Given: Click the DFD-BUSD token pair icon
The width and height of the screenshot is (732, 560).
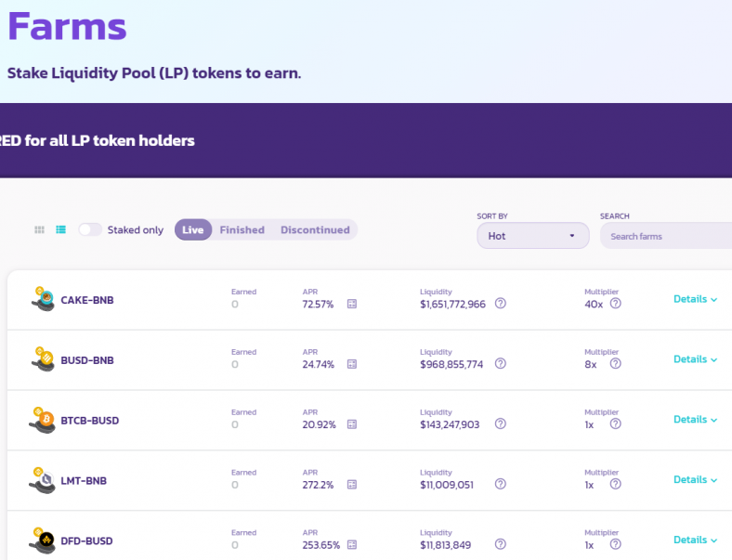Looking at the screenshot, I should coord(43,540).
